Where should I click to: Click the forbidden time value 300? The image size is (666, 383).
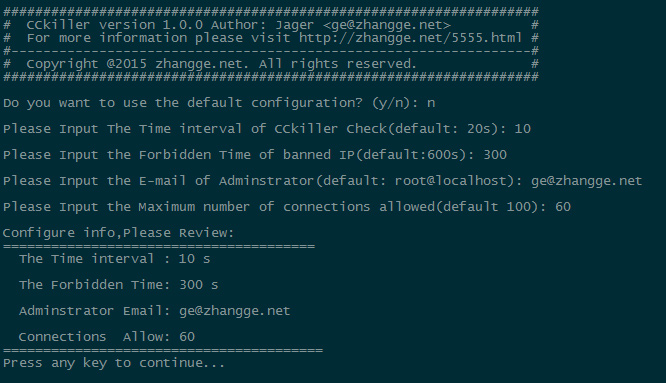tap(495, 155)
